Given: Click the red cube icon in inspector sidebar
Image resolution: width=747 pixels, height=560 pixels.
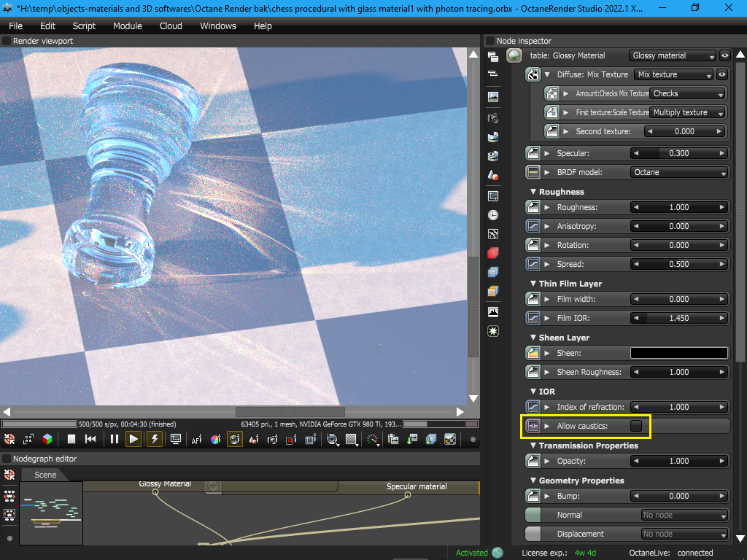Looking at the screenshot, I should pyautogui.click(x=493, y=253).
